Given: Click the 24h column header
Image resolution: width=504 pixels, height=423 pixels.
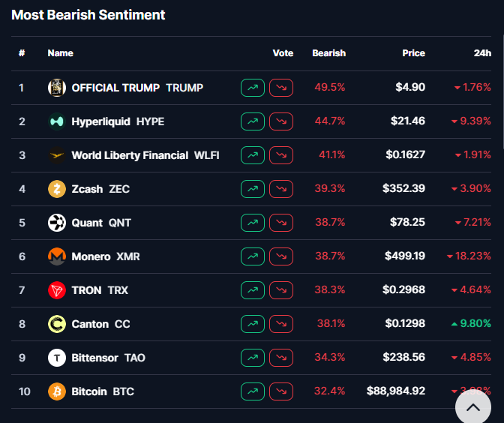Looking at the screenshot, I should click(x=482, y=53).
